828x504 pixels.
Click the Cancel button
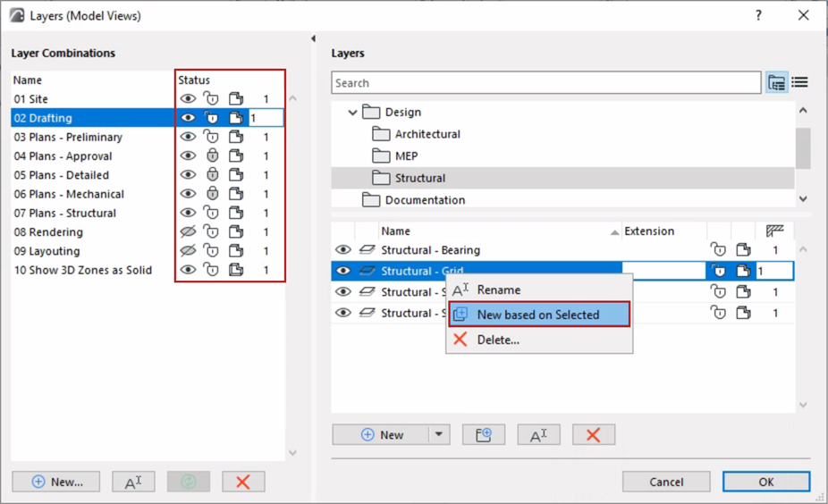[666, 482]
